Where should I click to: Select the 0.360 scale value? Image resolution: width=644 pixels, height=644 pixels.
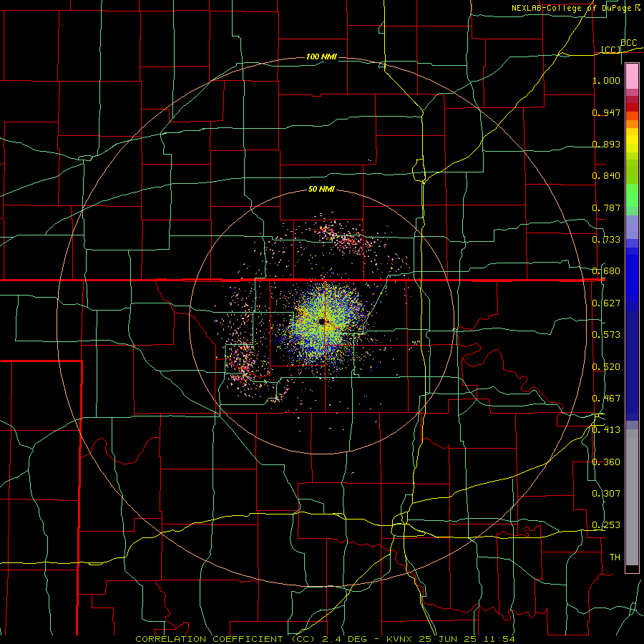(606, 462)
